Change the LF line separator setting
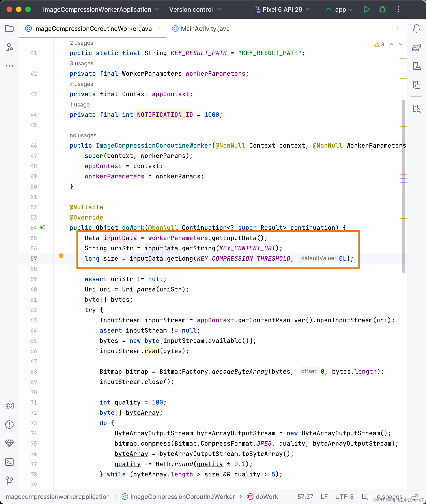 pos(324,497)
